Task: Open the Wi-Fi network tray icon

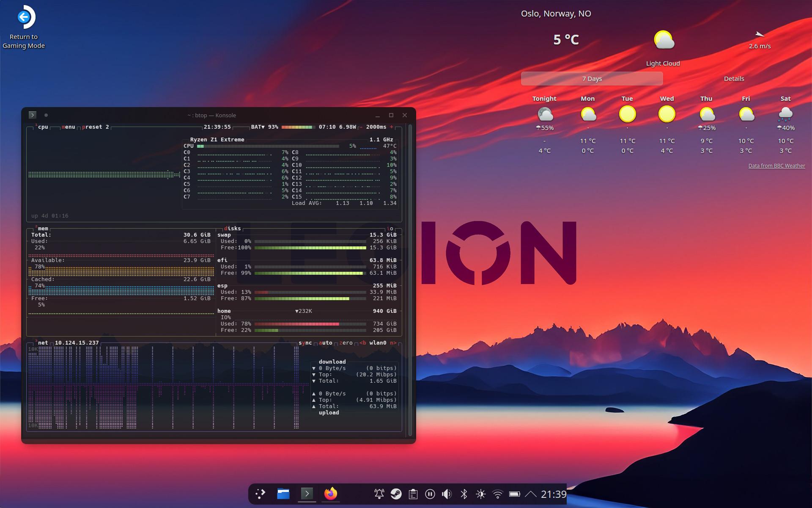Action: pyautogui.click(x=497, y=494)
